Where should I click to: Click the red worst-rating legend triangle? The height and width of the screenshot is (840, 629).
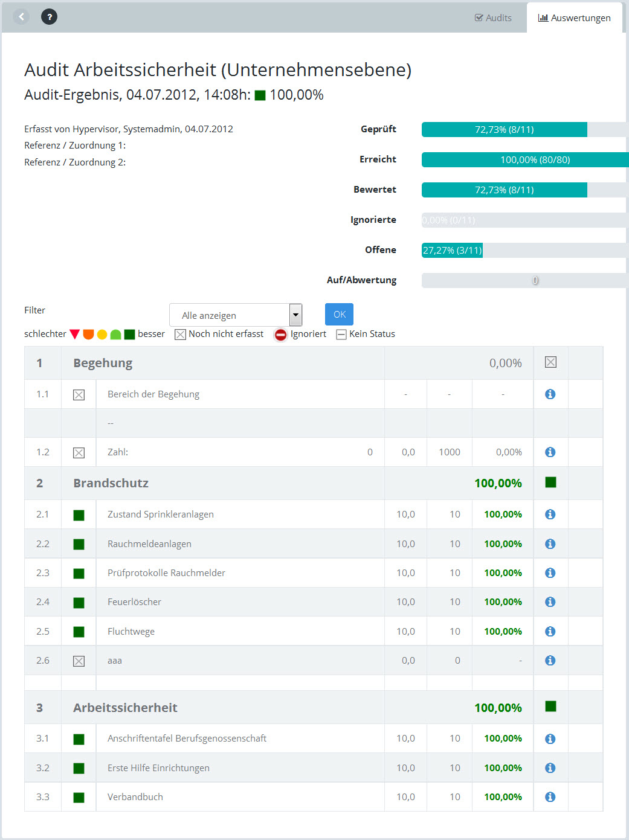coord(75,335)
